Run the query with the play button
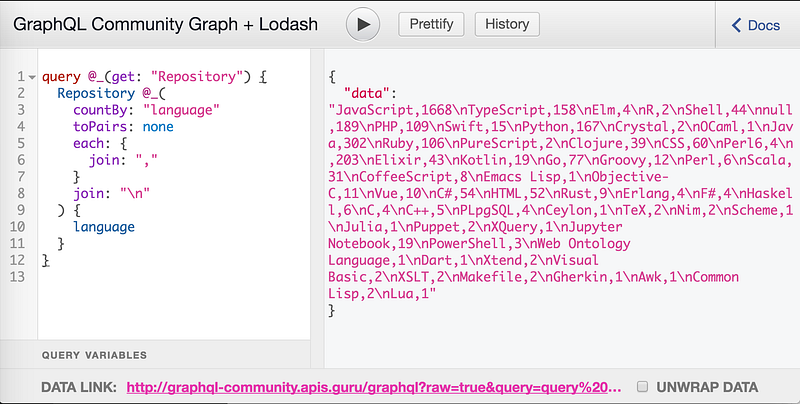Viewport: 800px width, 404px height. [363, 24]
